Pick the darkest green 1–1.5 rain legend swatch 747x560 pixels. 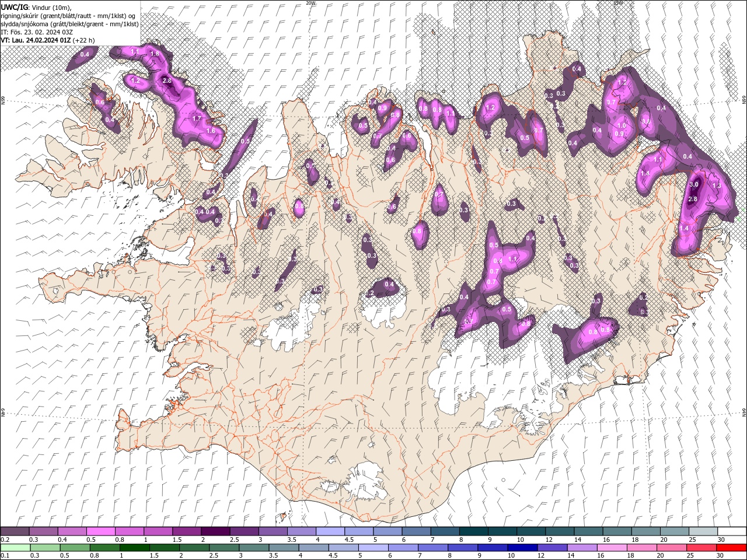134,548
